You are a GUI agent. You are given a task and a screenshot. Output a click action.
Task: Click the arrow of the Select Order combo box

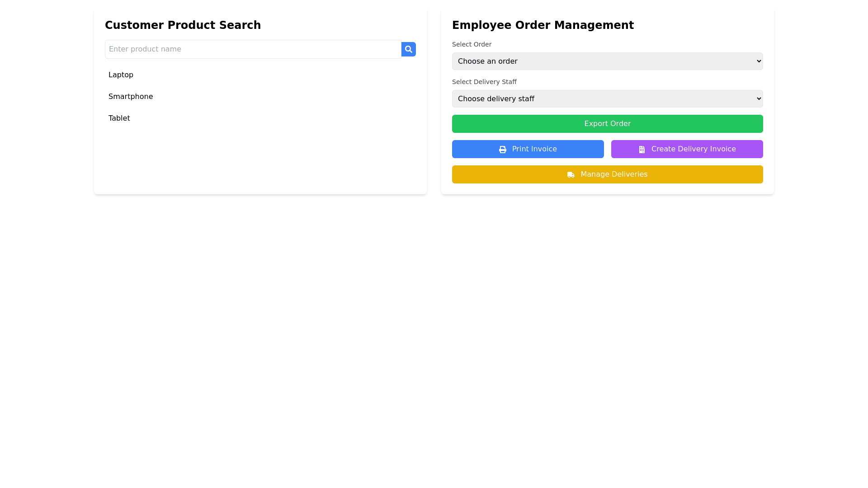tap(759, 61)
